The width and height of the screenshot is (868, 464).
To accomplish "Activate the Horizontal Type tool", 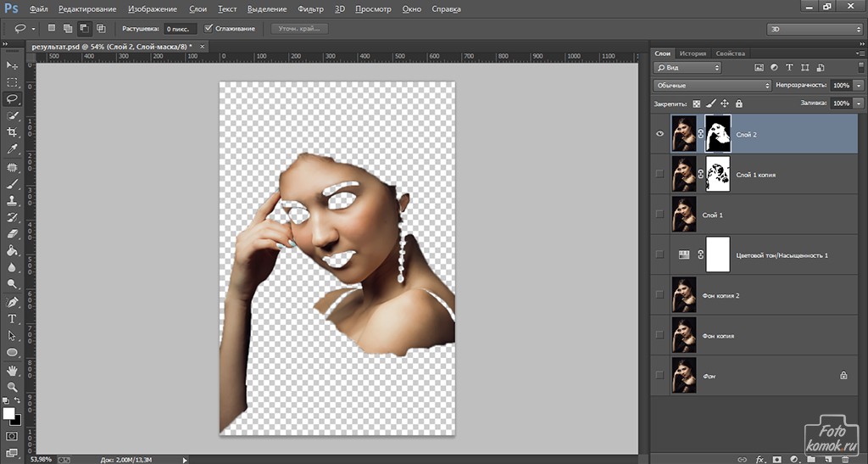I will point(12,319).
